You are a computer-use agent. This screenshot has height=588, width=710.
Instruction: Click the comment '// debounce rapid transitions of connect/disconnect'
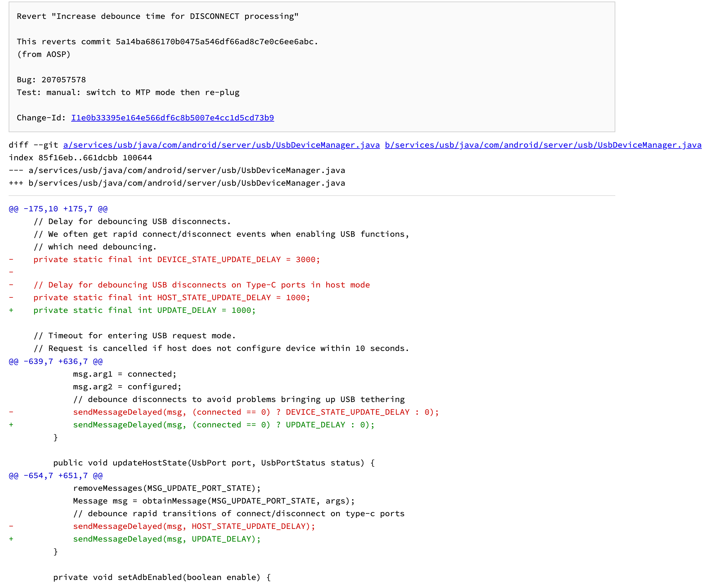click(239, 514)
